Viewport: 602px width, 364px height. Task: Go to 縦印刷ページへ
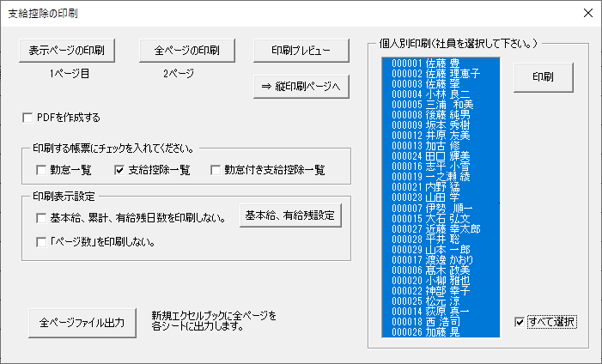click(301, 87)
